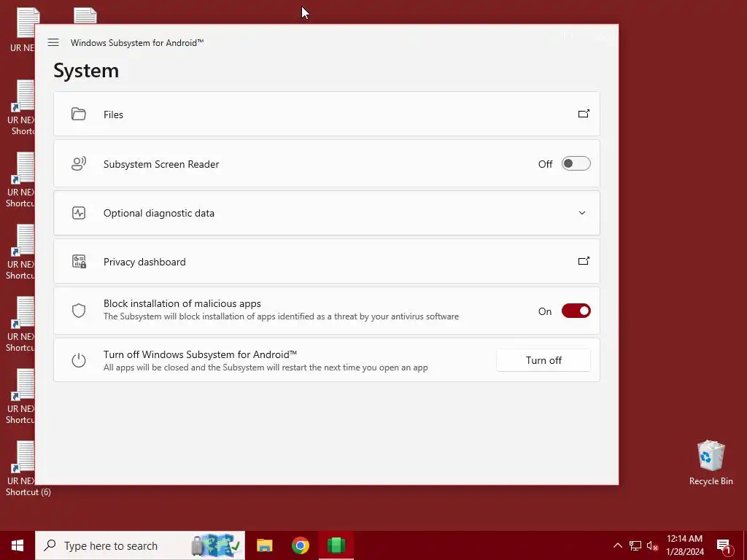The image size is (747, 560).
Task: Click the Files external-link icon
Action: [x=584, y=114]
